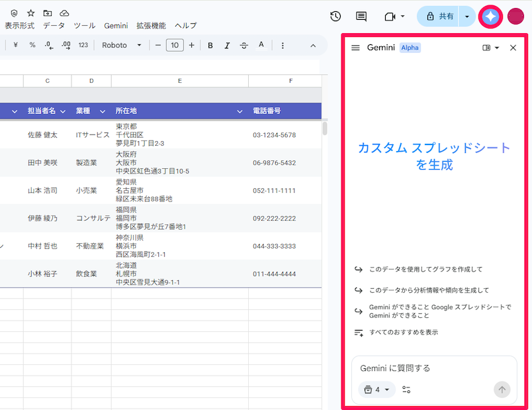Select the cell コンサルテ

click(91, 219)
